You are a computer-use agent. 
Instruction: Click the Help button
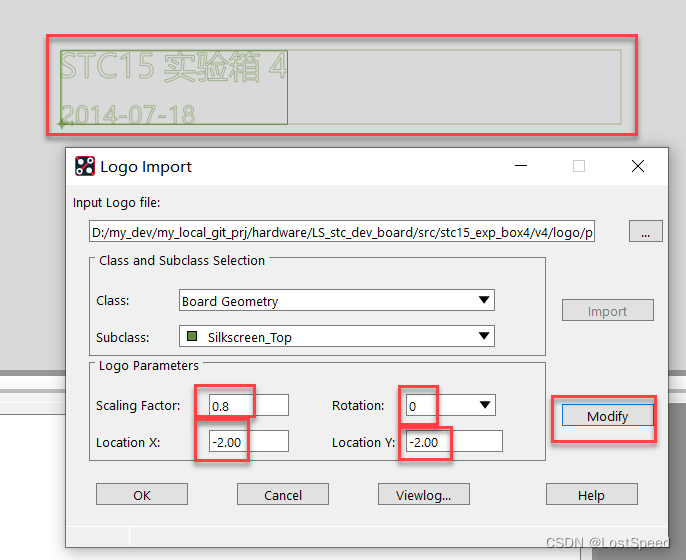click(x=591, y=495)
